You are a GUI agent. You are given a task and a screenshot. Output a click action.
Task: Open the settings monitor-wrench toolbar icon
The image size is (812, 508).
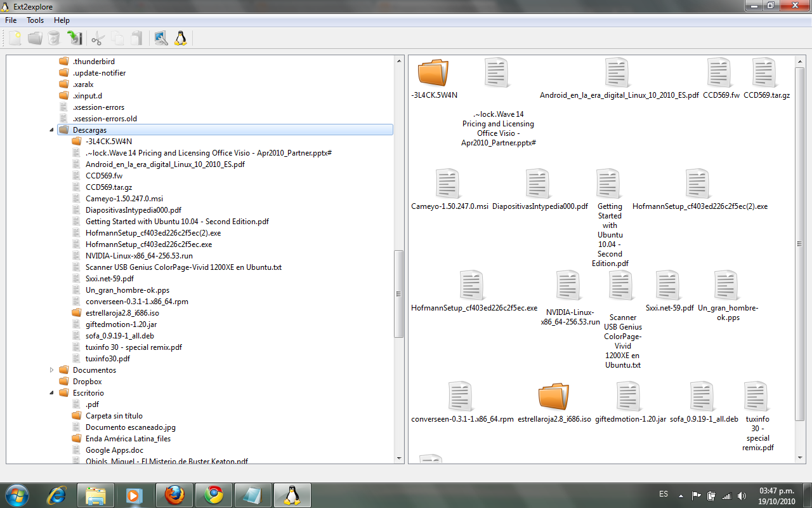pos(161,38)
